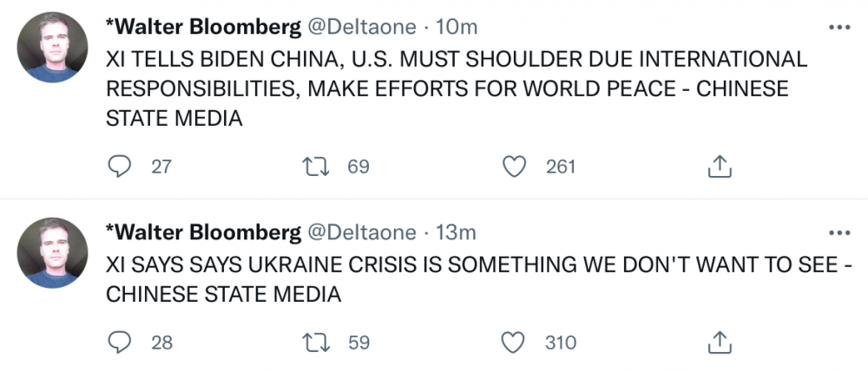868x372 pixels.
Task: Open the 10m timestamp permalink
Action: 456,28
